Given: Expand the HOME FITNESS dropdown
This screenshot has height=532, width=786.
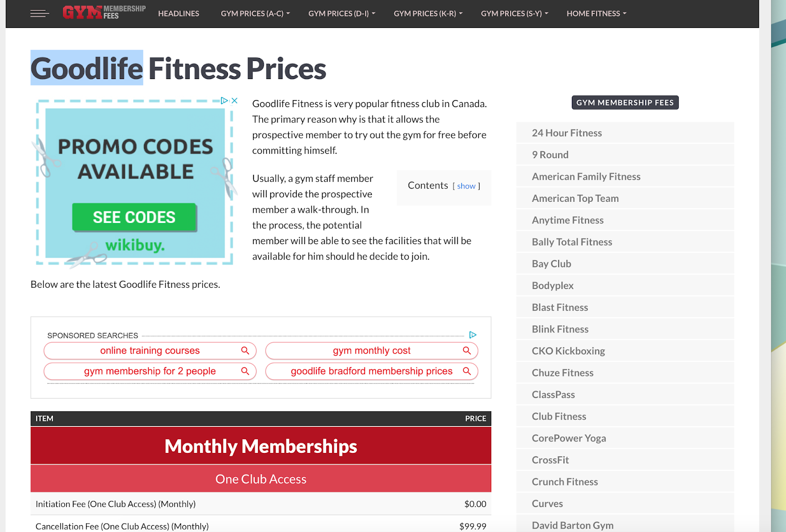Looking at the screenshot, I should (596, 13).
